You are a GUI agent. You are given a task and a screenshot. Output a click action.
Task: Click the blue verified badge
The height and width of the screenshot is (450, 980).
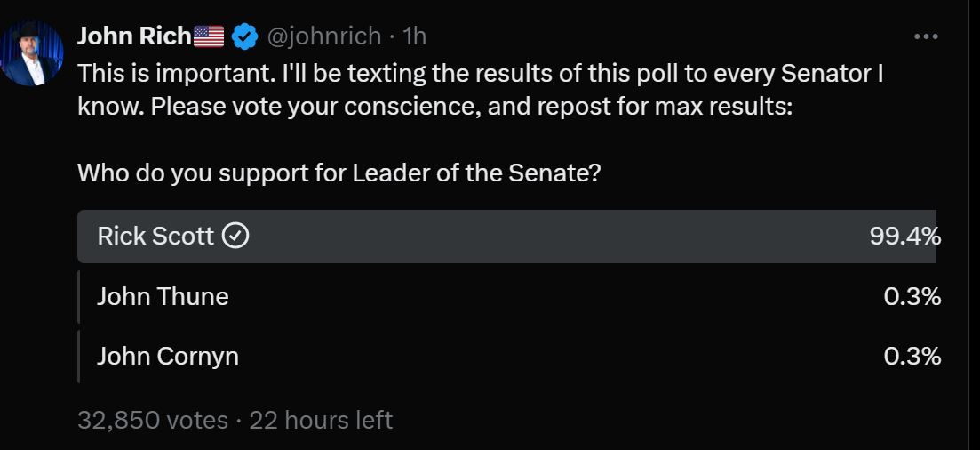pos(244,36)
